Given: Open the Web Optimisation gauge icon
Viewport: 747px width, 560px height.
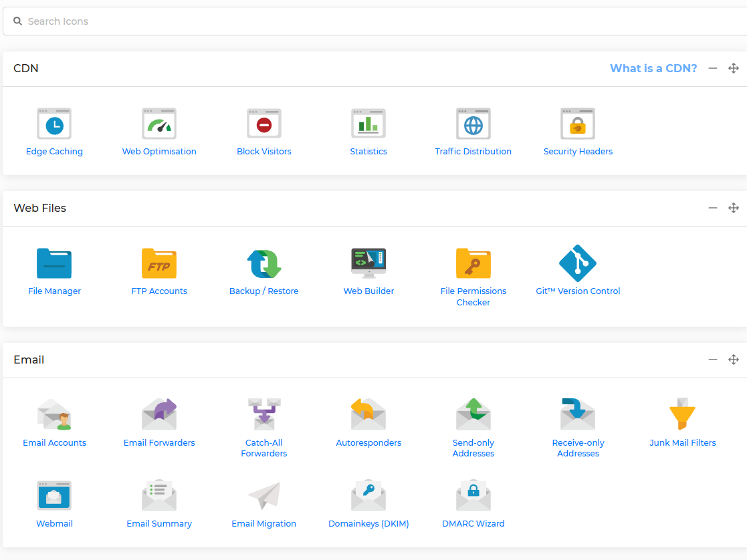Looking at the screenshot, I should [159, 124].
